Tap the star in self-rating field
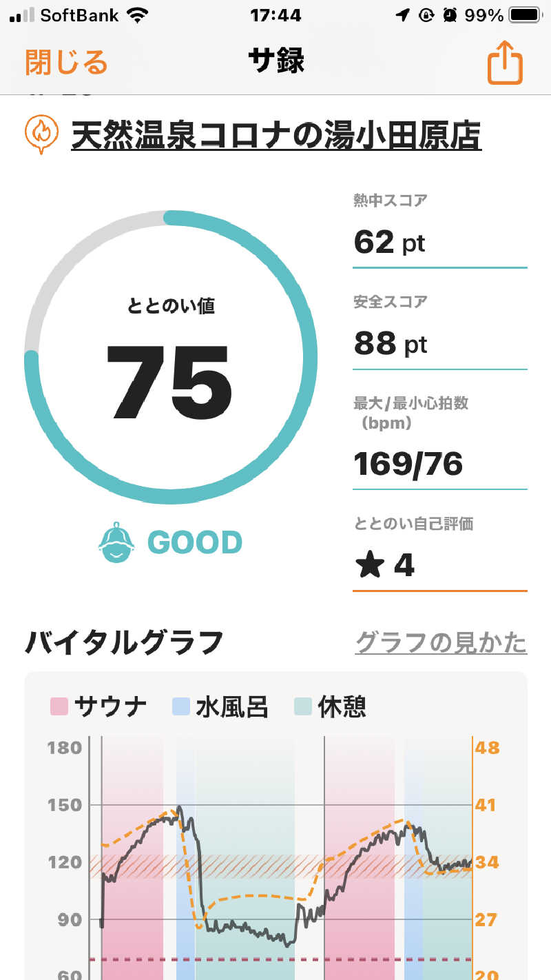The width and height of the screenshot is (551, 980). (369, 566)
